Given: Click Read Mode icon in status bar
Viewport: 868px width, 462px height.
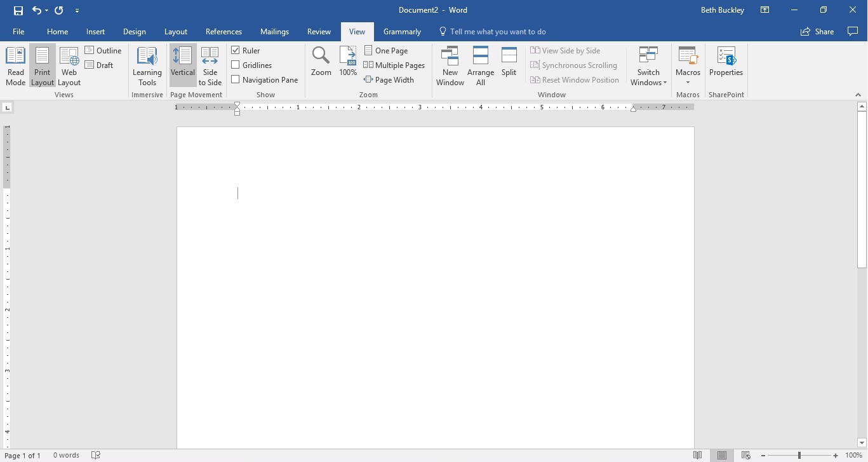Looking at the screenshot, I should [698, 455].
